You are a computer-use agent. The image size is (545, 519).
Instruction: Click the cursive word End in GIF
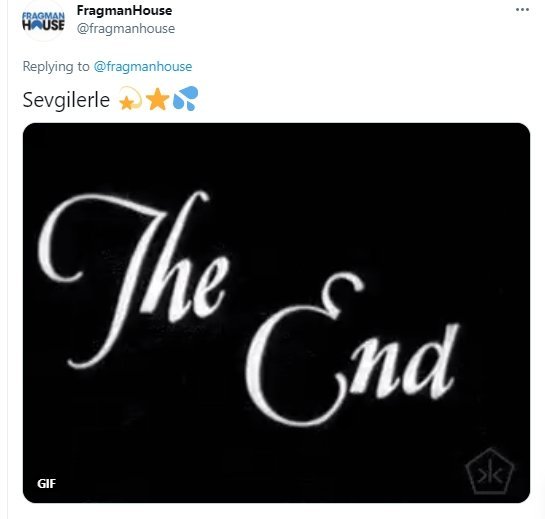coord(352,349)
